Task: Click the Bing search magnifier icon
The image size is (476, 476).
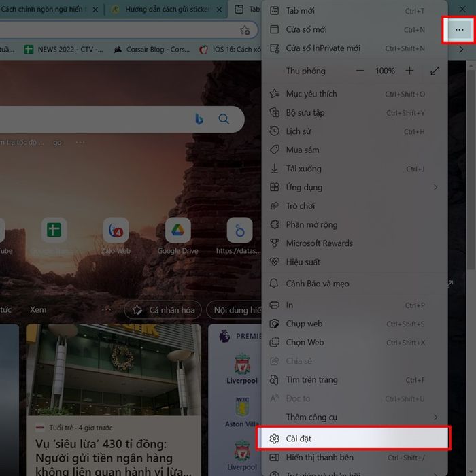Action: (x=224, y=119)
